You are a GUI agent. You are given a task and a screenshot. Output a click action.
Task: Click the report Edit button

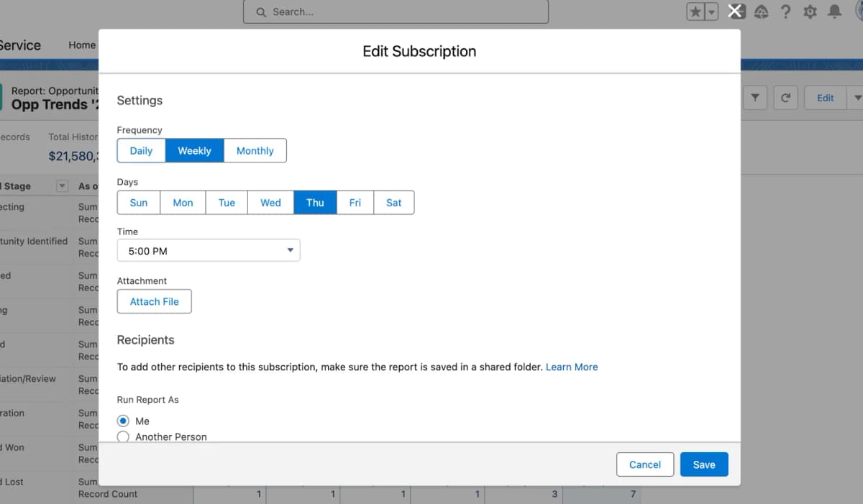click(x=825, y=98)
